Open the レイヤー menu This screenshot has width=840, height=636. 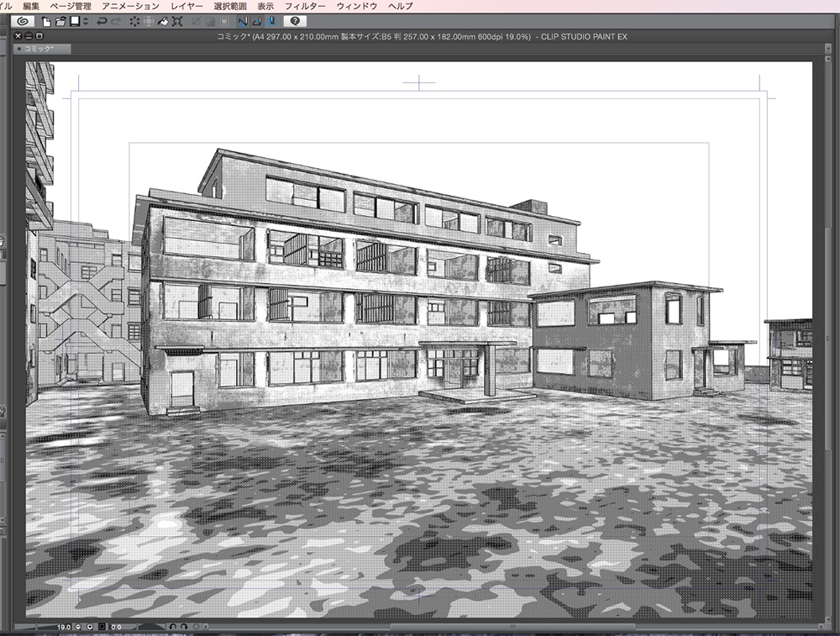pos(186,6)
